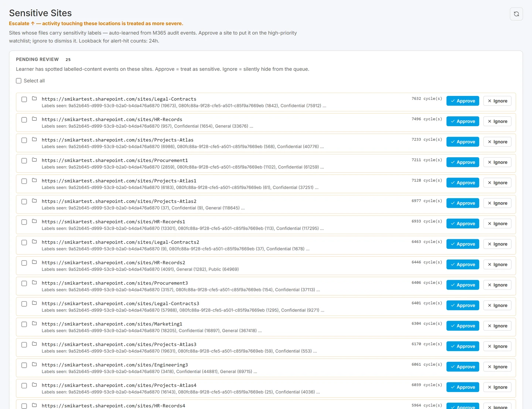Viewport: 532px width, 409px height.
Task: Approve the HR-Records site
Action: tap(463, 121)
